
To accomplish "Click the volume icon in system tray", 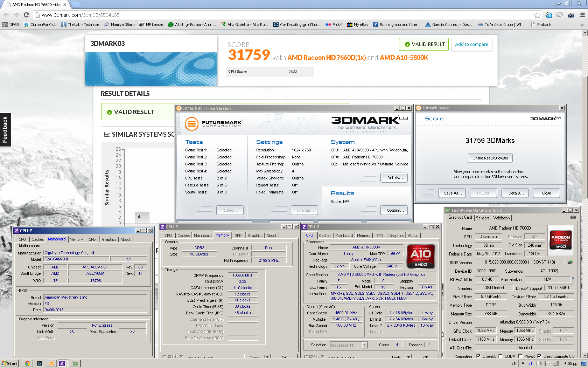I will pyautogui.click(x=539, y=363).
